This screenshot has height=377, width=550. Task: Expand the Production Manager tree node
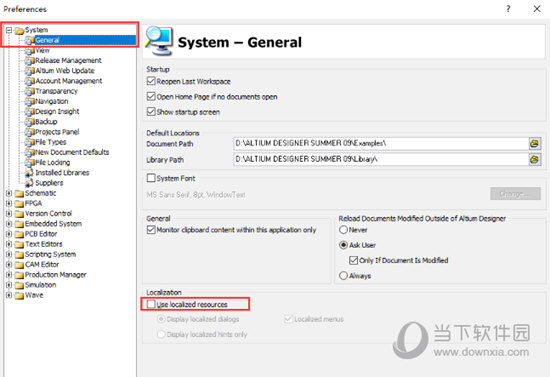point(9,275)
